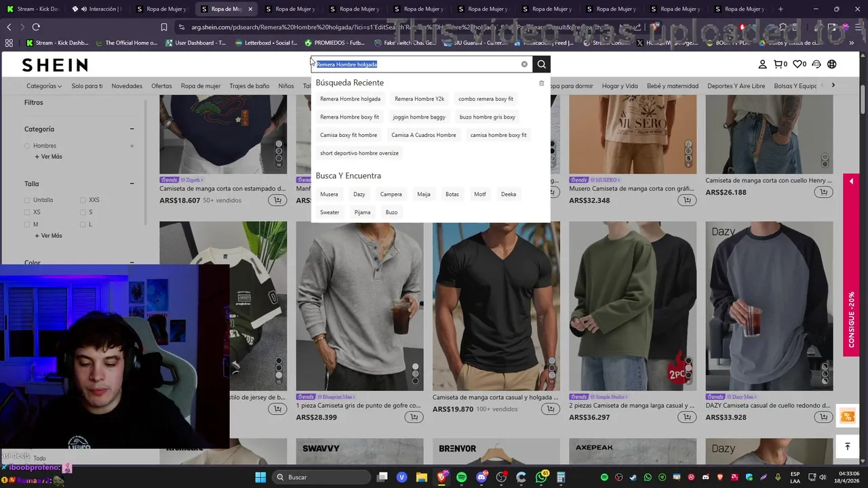Screen dimensions: 868x488
Task: Collapse the Color filter section
Action: pos(132,262)
